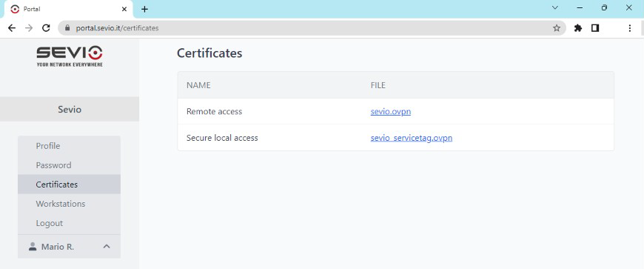This screenshot has width=644, height=269.
Task: Click the Sevio logo
Action: (70, 56)
